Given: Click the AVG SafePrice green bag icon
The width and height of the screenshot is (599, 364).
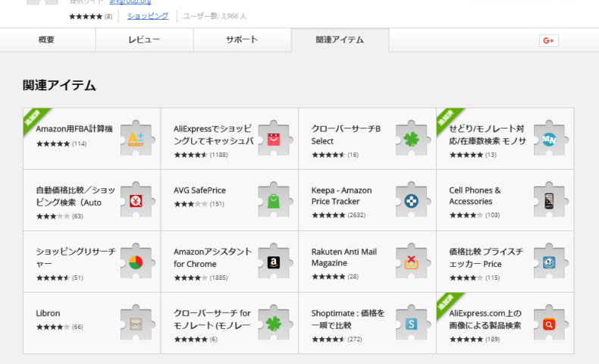Looking at the screenshot, I should point(275,200).
